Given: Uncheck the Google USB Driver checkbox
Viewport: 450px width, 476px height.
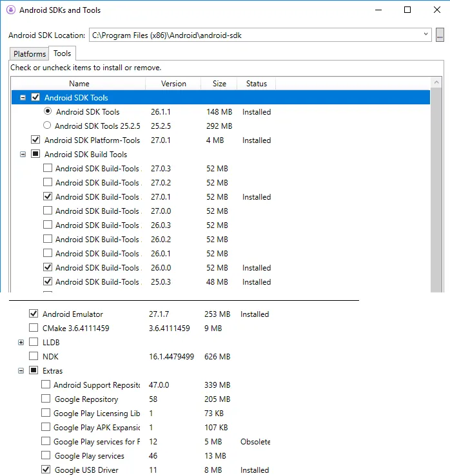Looking at the screenshot, I should tap(46, 470).
